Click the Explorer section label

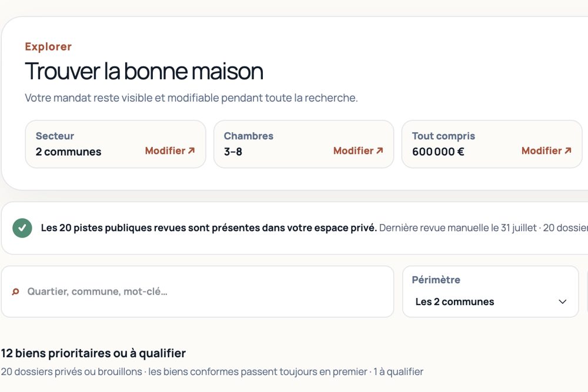48,46
